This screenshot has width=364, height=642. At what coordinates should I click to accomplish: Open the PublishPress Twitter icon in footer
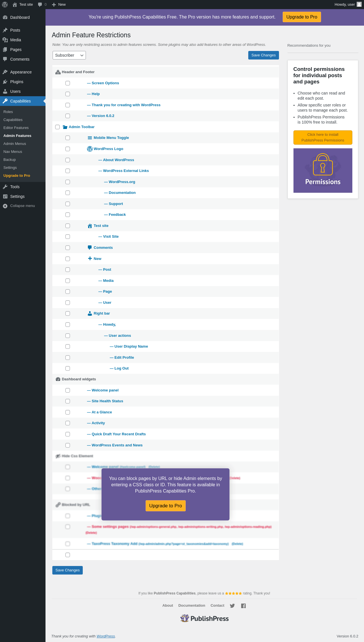[232, 606]
